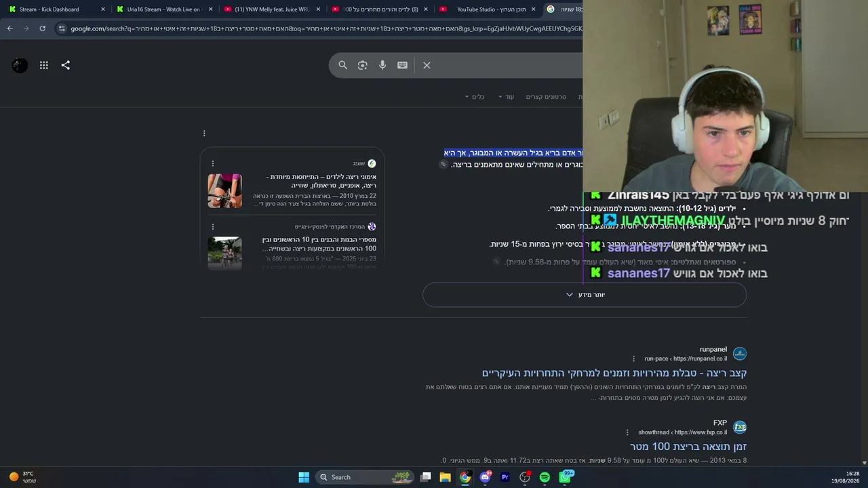
Task: Click the FXP site favicon
Action: click(740, 427)
